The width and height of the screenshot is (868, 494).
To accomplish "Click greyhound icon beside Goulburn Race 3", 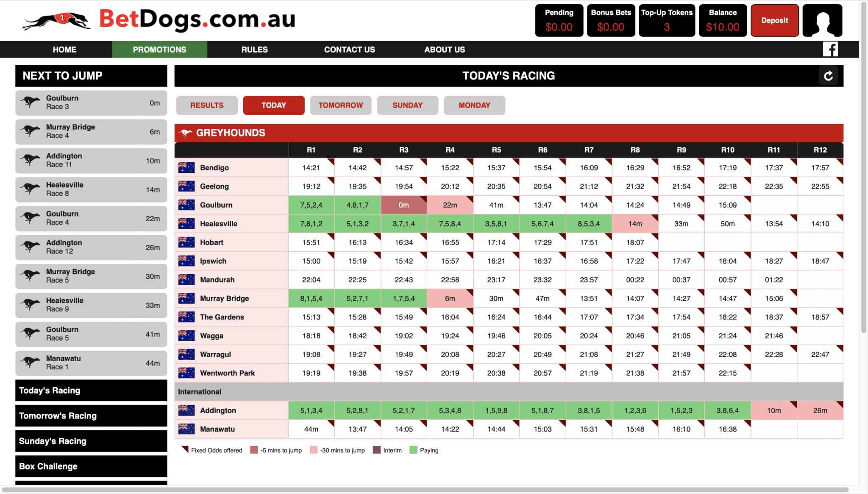I will tap(30, 102).
